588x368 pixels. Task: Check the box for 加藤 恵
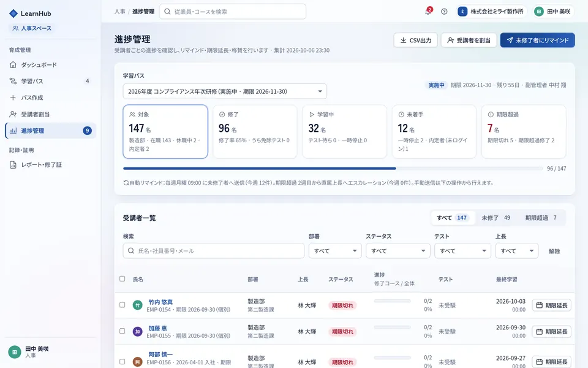(x=123, y=331)
